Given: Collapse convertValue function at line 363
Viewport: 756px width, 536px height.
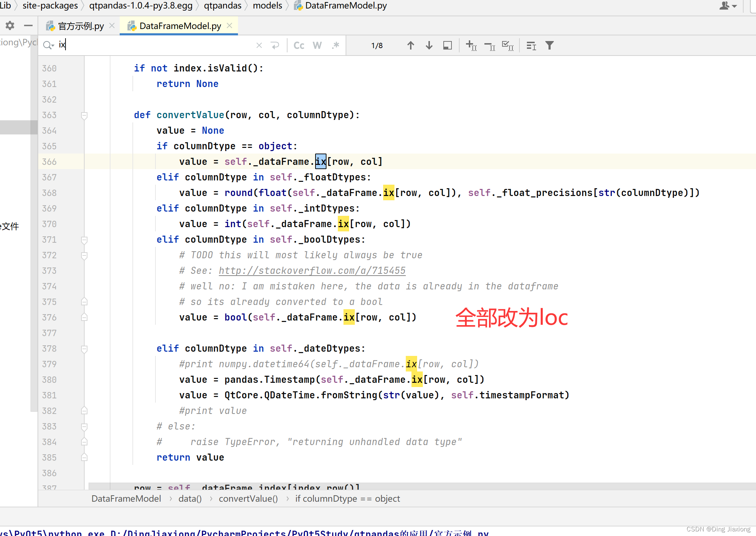Looking at the screenshot, I should (x=84, y=115).
